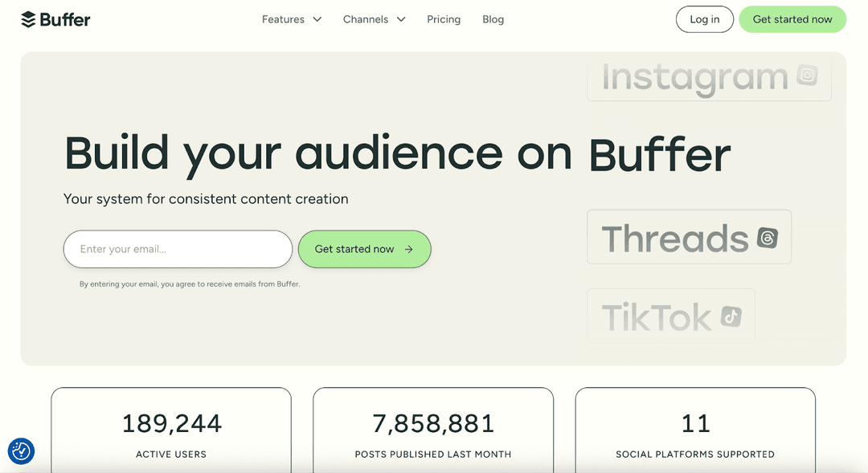Click the Enter your email field

178,249
